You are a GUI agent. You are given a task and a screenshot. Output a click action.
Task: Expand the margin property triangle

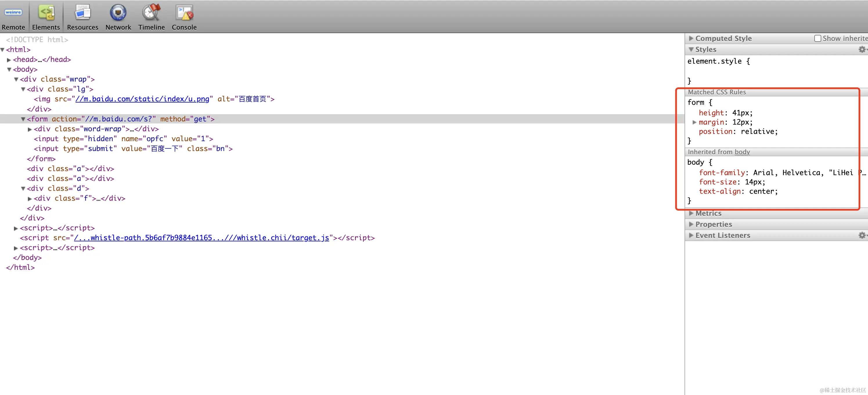click(x=694, y=122)
